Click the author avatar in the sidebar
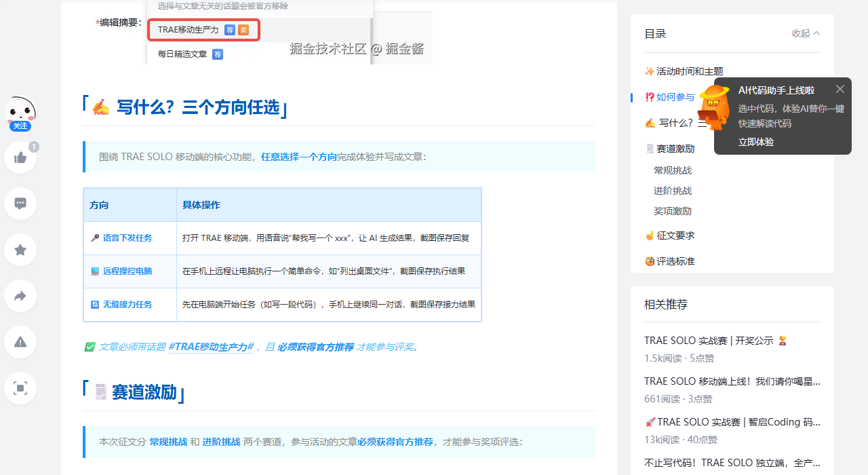868x475 pixels. (x=20, y=111)
